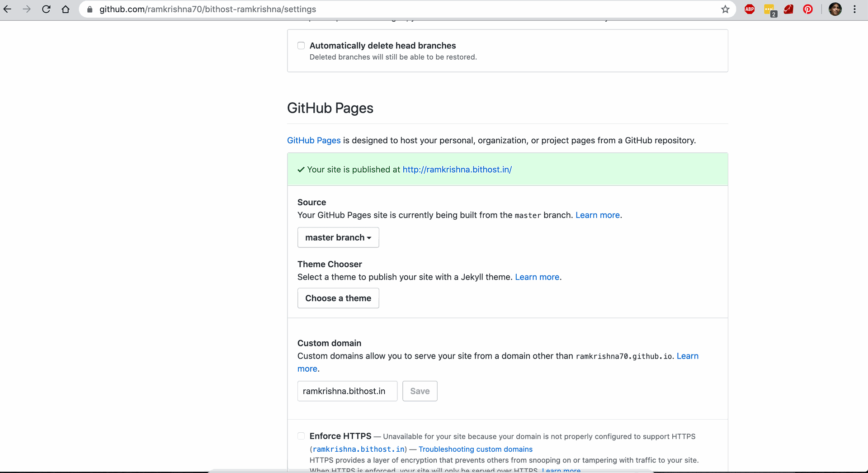Edit the custom domain text field
This screenshot has height=473, width=868.
pyautogui.click(x=347, y=391)
